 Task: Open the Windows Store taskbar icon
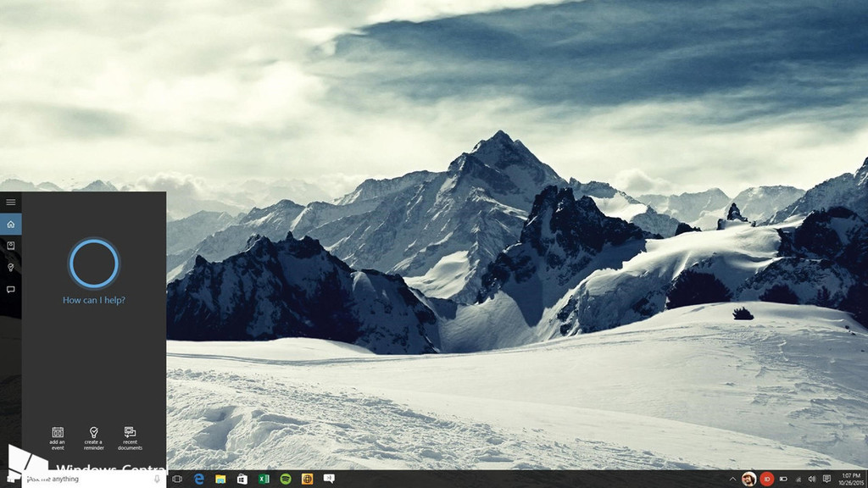click(x=242, y=479)
